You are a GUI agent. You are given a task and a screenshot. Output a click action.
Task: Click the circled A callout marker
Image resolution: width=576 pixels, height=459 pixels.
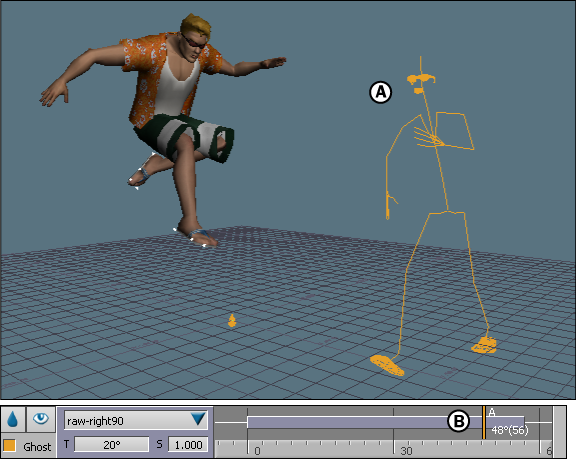click(380, 92)
